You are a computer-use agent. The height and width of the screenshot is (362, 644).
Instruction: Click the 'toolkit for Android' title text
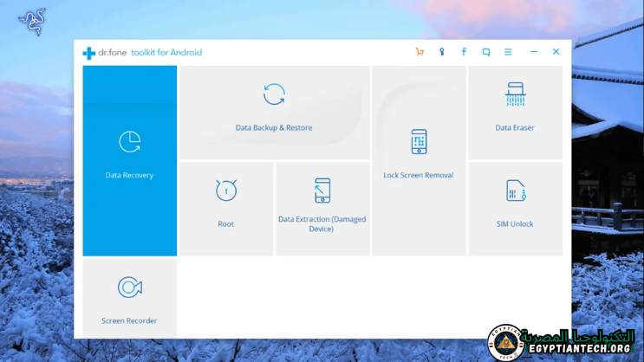coord(166,53)
